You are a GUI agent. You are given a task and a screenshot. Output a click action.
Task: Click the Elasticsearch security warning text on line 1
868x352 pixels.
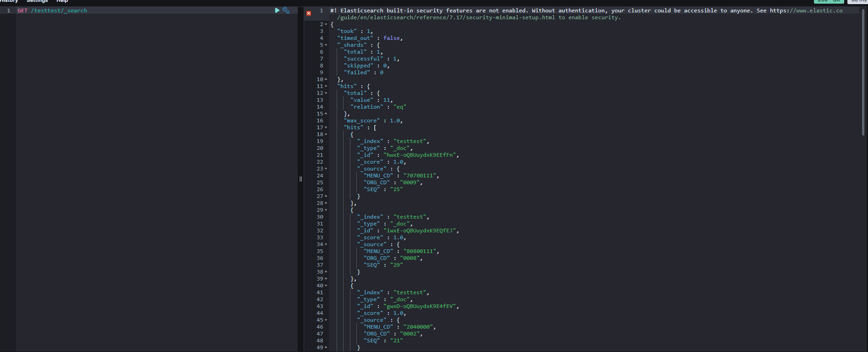point(586,11)
